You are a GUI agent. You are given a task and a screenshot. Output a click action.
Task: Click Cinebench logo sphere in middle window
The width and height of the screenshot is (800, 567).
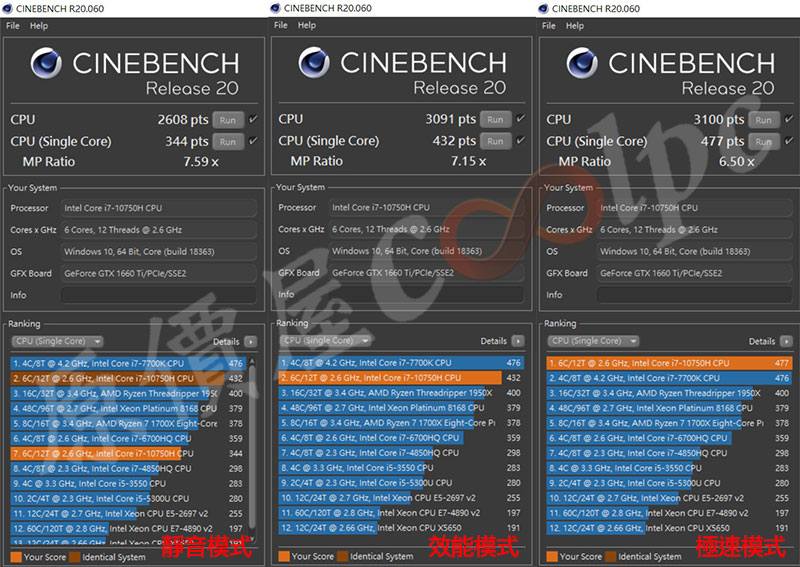pos(314,62)
